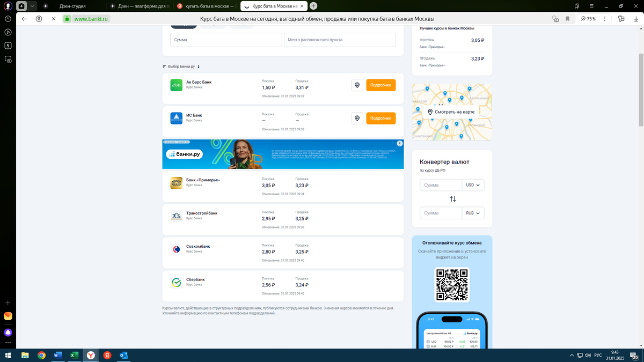This screenshot has height=362, width=644.
Task: Click Подробнее for Ак Барс Банк
Action: pyautogui.click(x=380, y=85)
